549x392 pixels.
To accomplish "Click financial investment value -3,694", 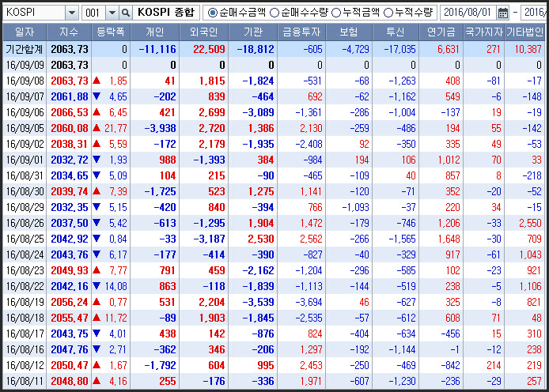I will point(309,302).
